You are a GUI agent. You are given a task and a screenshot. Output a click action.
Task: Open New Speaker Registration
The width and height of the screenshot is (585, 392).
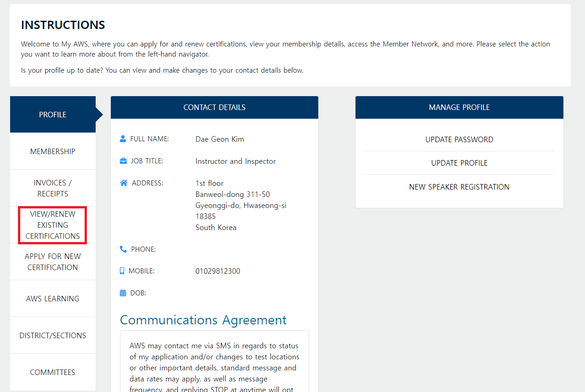pos(459,187)
